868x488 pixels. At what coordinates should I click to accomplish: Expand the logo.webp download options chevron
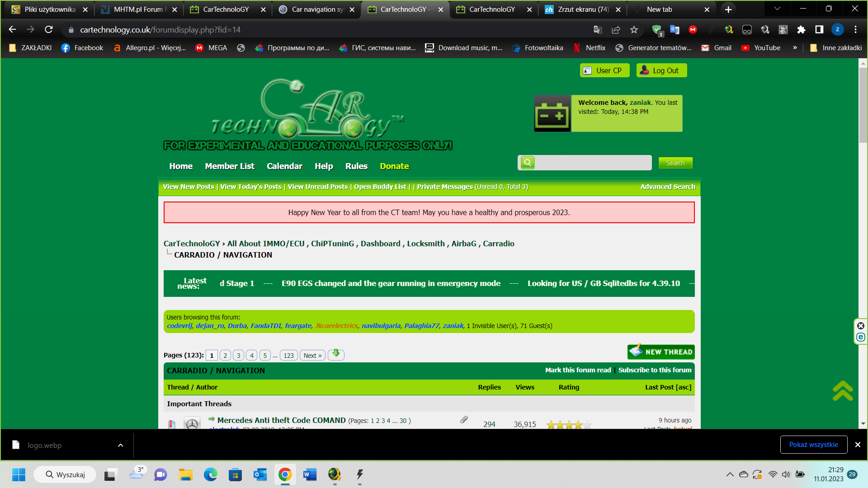120,445
